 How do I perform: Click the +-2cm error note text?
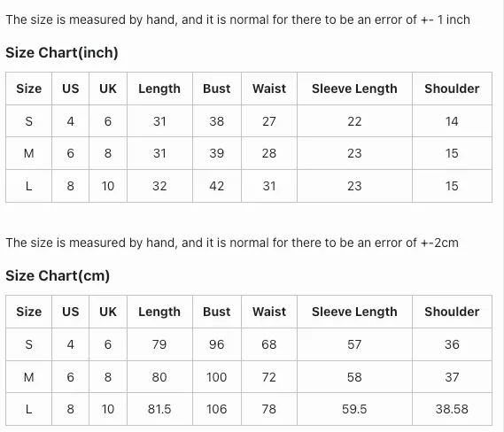coord(232,243)
